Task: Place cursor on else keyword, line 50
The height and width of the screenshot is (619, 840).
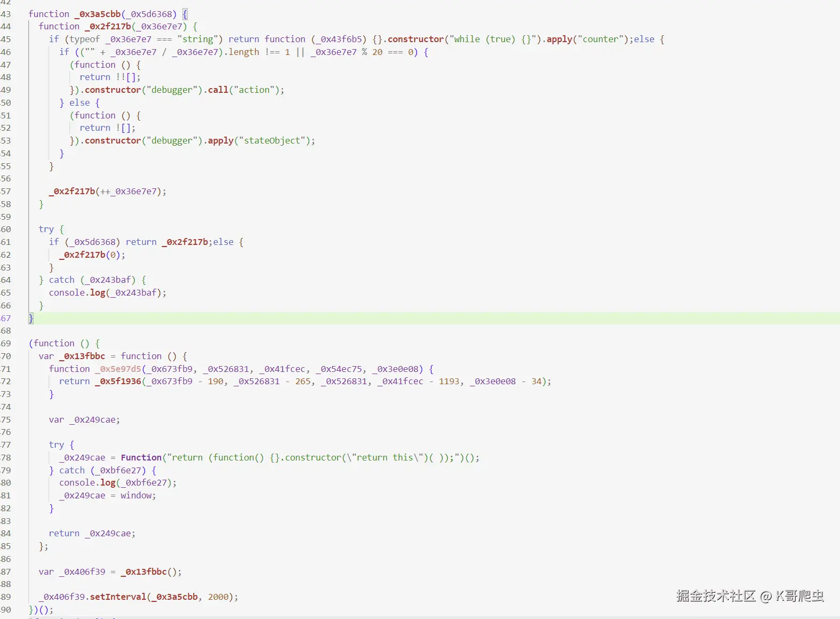Action: coord(79,102)
